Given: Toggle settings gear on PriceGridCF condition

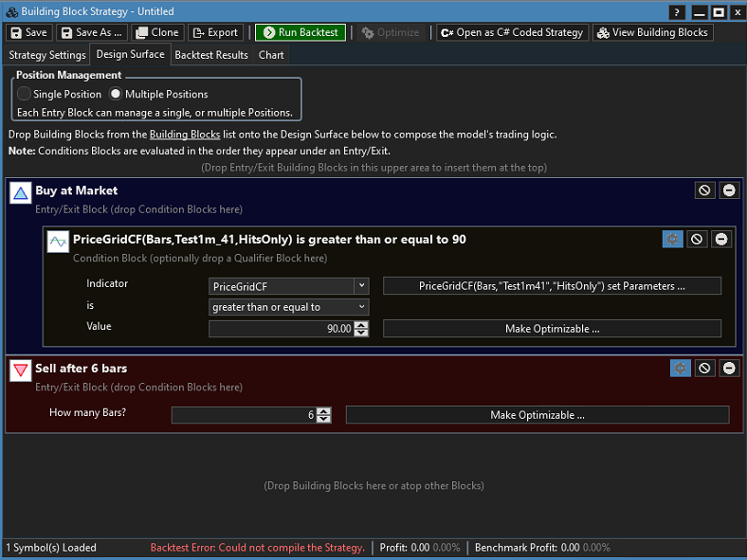Looking at the screenshot, I should (x=673, y=239).
